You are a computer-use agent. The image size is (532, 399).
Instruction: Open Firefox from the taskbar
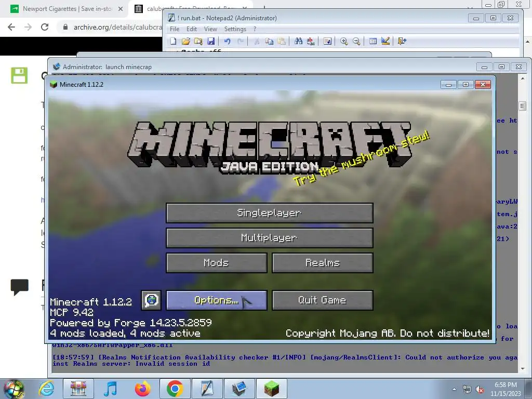click(142, 389)
